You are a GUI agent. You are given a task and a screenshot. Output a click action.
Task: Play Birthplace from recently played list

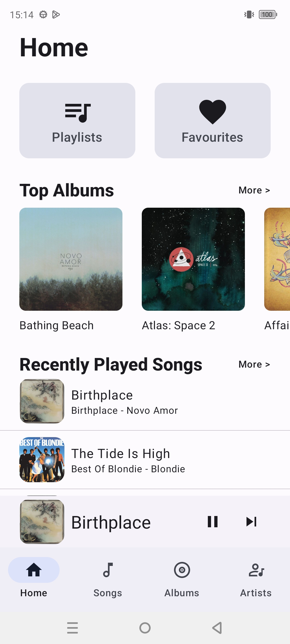(145, 401)
